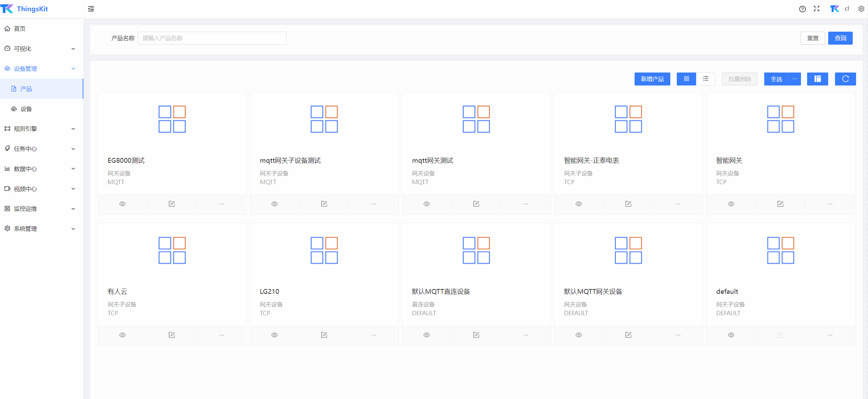Open the settings gear in the top bar
The height and width of the screenshot is (399, 868).
pos(861,9)
